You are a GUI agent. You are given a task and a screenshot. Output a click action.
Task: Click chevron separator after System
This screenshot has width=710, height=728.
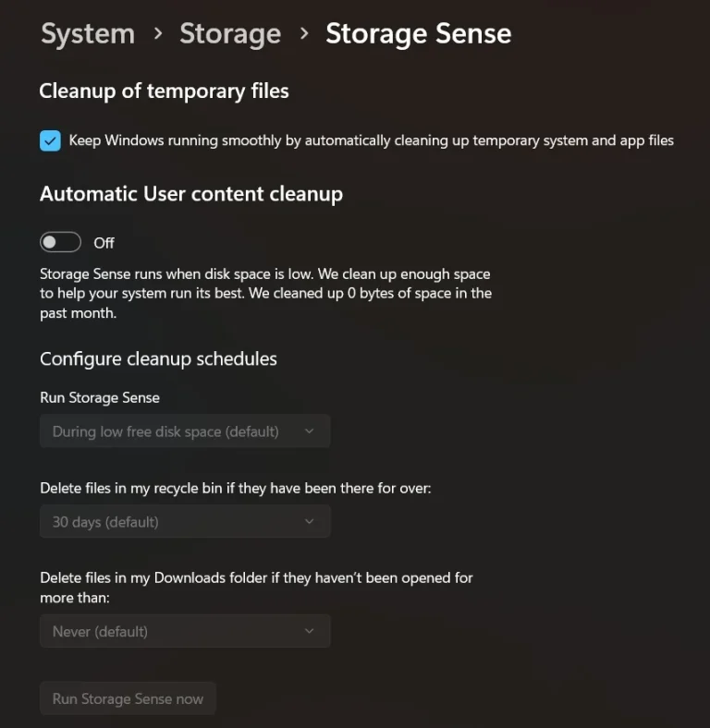(158, 34)
